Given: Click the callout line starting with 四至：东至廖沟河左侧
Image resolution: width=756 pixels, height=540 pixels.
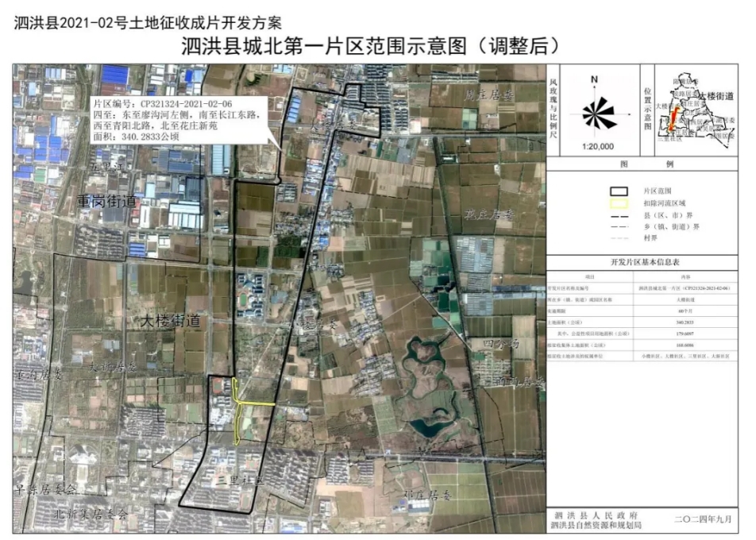Looking at the screenshot, I should point(177,114).
